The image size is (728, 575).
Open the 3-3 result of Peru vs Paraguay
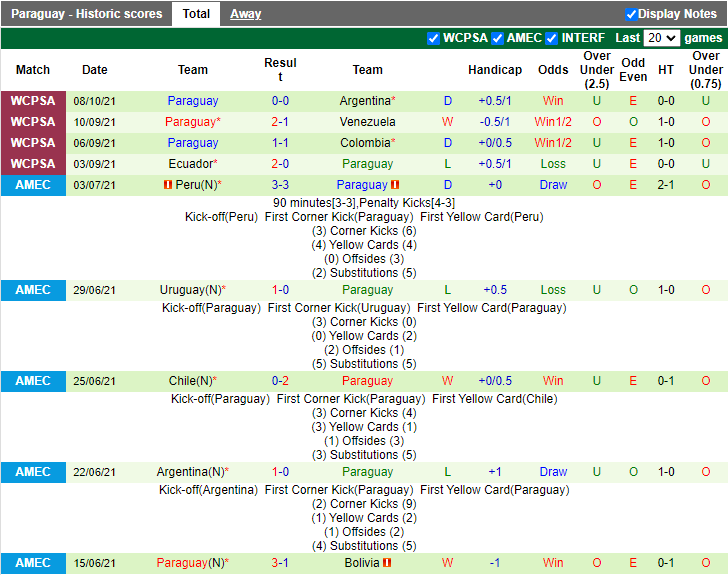coord(280,185)
